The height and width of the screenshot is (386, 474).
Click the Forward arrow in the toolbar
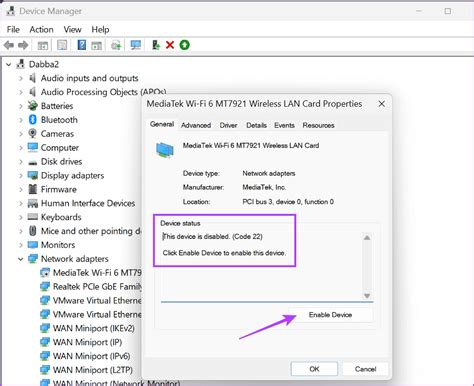(23, 45)
